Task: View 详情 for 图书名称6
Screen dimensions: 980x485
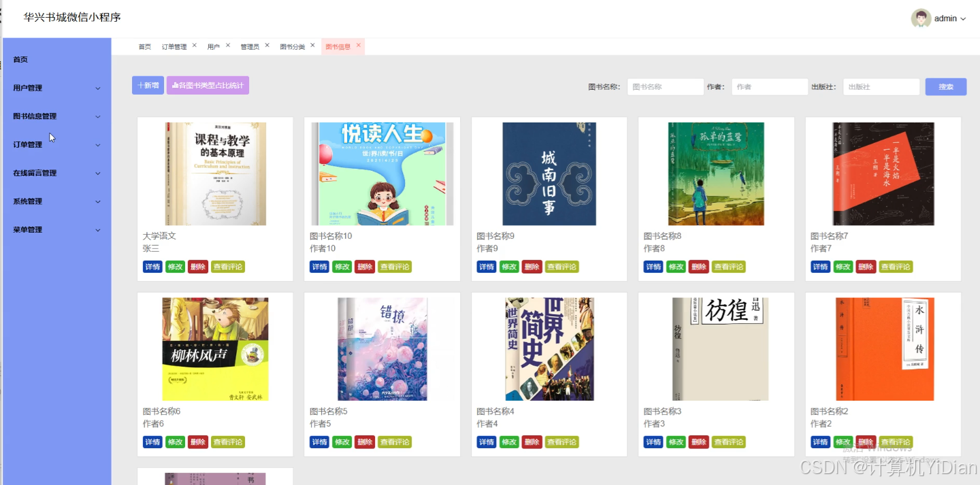Action: coord(152,442)
